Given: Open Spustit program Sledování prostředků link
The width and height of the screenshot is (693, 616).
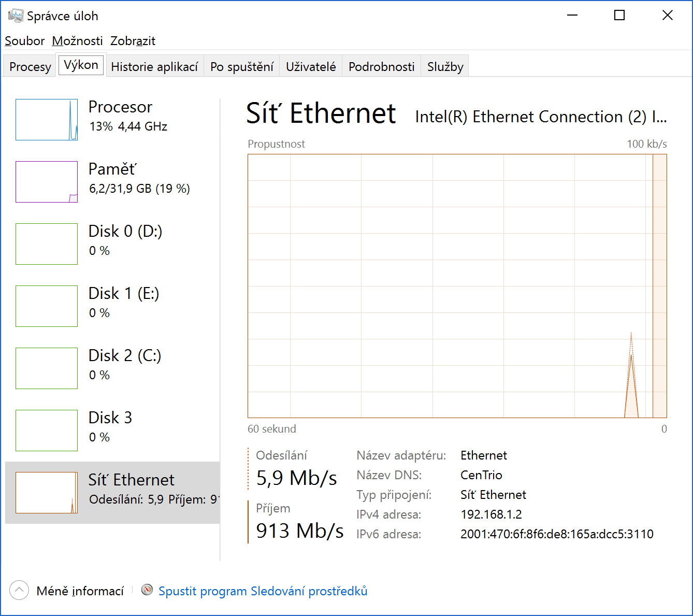Looking at the screenshot, I should coord(263,591).
